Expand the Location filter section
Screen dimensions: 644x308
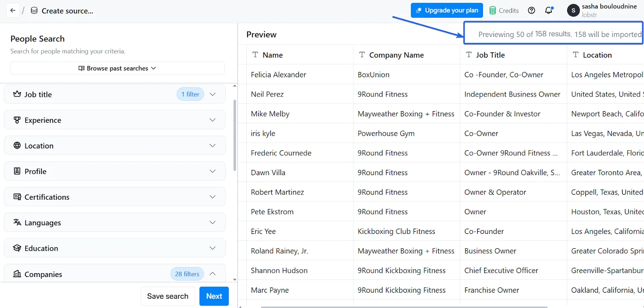pos(213,145)
